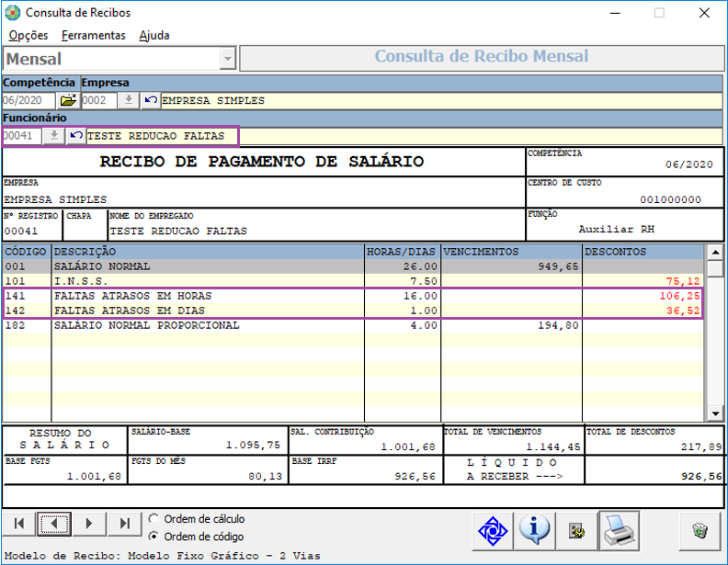Viewport: 728px width, 565px height.
Task: Click the VENCIMENTOS column header
Action: [511, 252]
